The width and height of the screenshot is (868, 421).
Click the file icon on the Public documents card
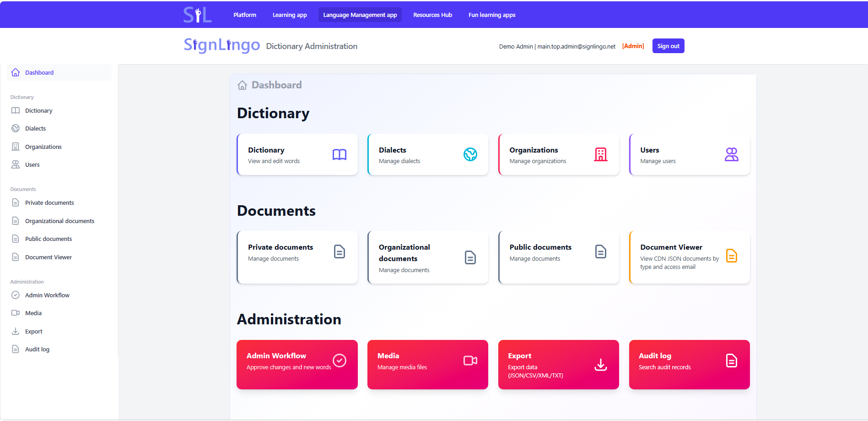601,252
